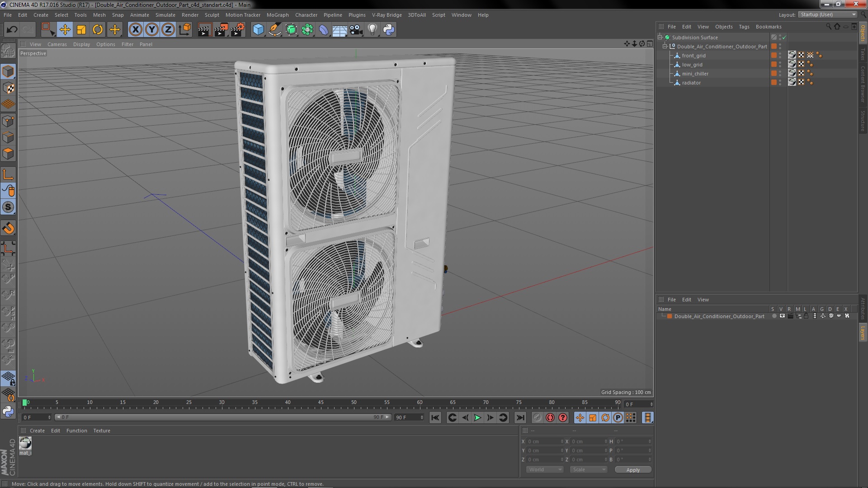Add a Cube primitive object

258,30
